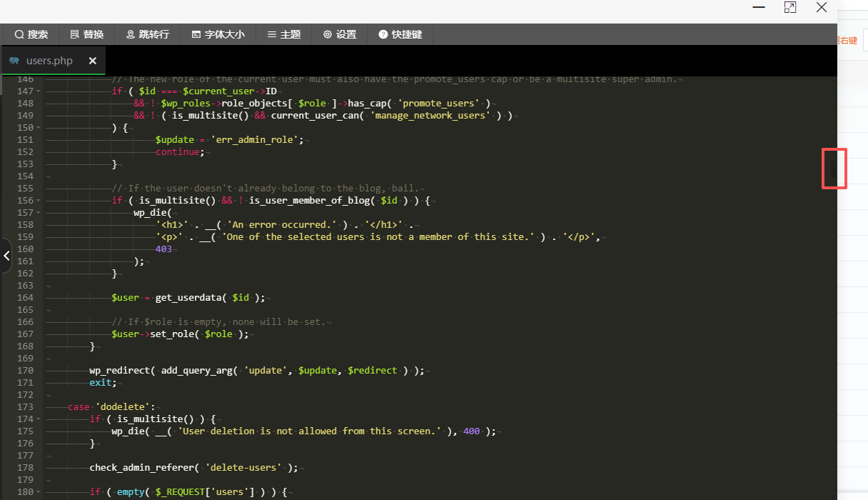
Task: Fold the if block at line 156
Action: (39, 201)
